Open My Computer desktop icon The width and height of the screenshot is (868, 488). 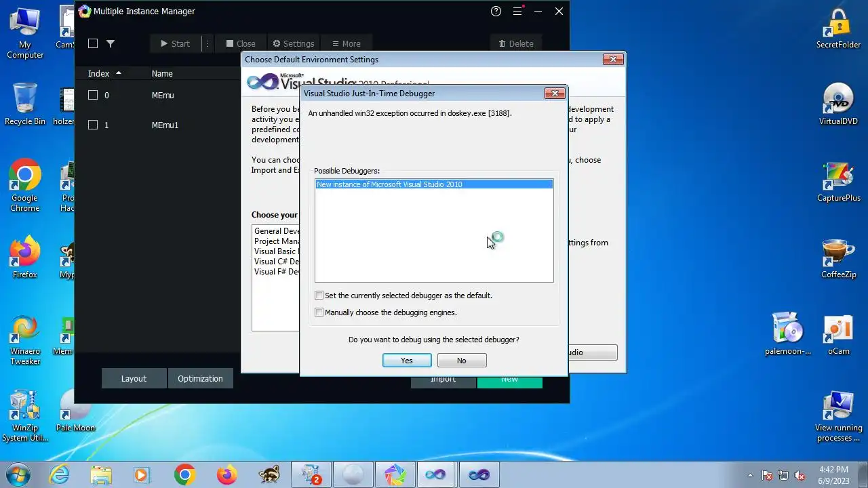coord(25,34)
